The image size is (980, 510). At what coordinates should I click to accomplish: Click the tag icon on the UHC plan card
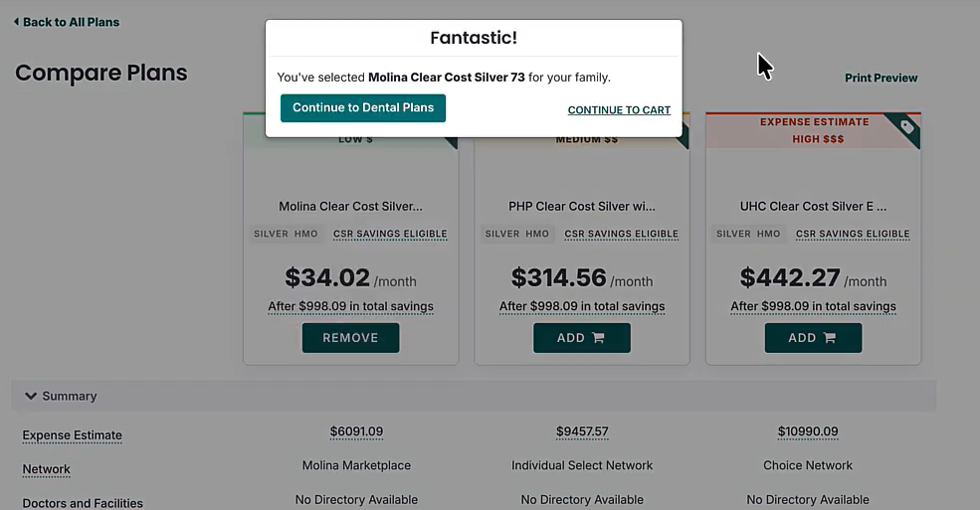906,127
